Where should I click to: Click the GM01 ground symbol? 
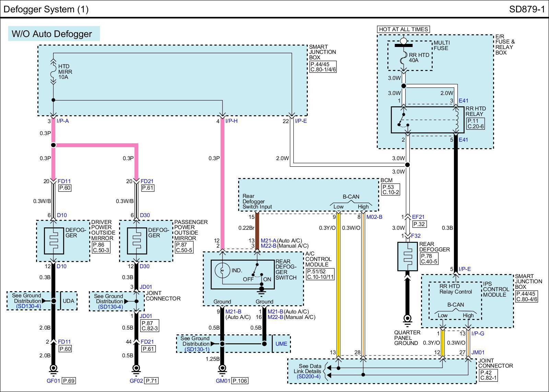222,368
